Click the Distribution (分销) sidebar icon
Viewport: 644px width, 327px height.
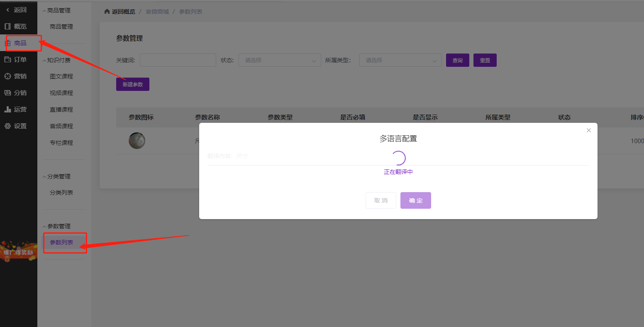7,93
